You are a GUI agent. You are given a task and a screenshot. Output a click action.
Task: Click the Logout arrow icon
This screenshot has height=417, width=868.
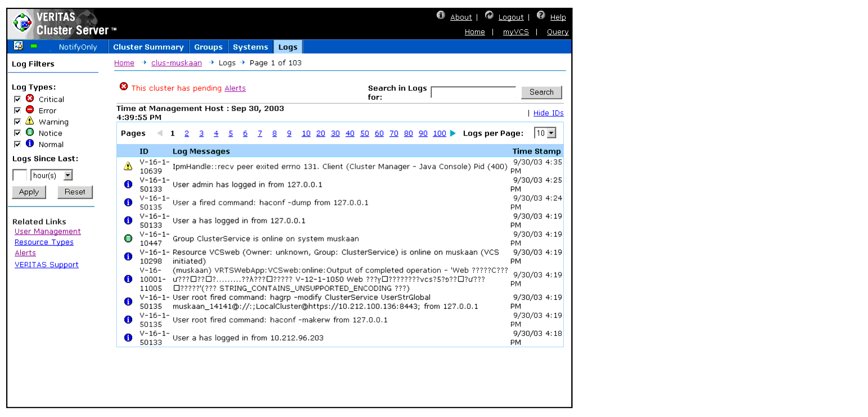pyautogui.click(x=489, y=15)
